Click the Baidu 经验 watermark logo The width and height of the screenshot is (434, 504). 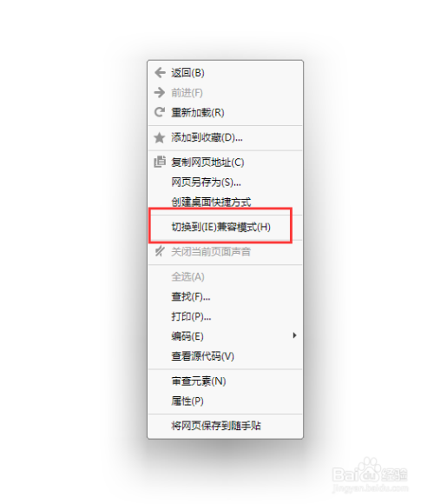(370, 475)
